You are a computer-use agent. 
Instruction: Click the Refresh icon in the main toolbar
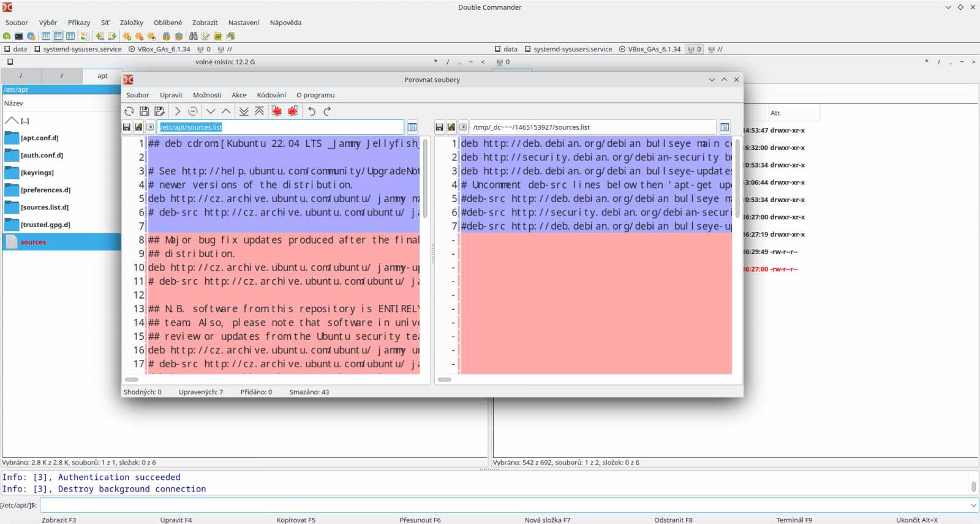point(7,36)
